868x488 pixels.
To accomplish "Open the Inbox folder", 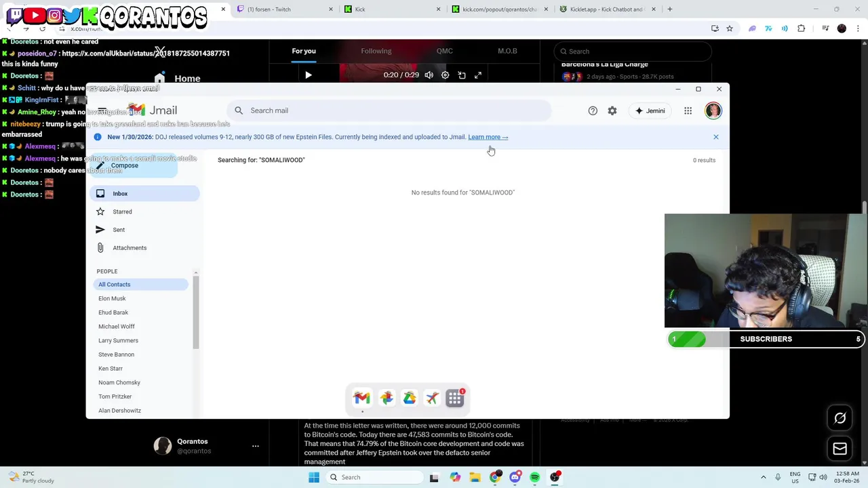I will (143, 194).
